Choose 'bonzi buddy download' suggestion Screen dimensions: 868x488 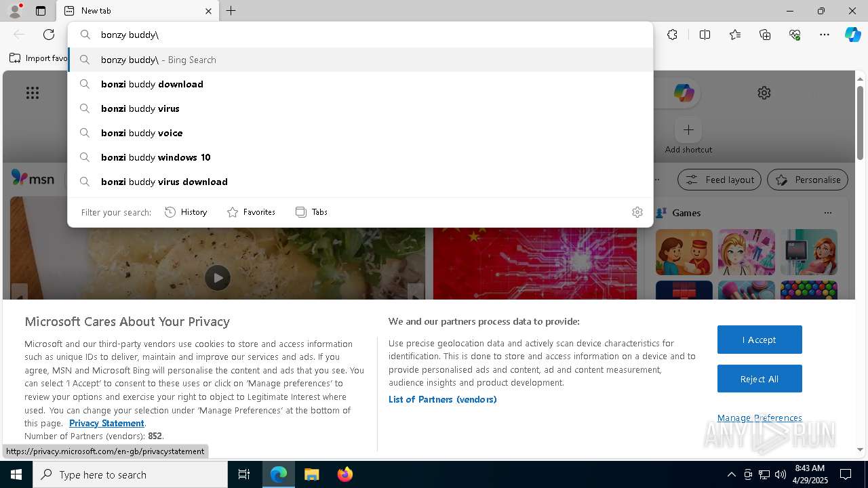[360, 84]
